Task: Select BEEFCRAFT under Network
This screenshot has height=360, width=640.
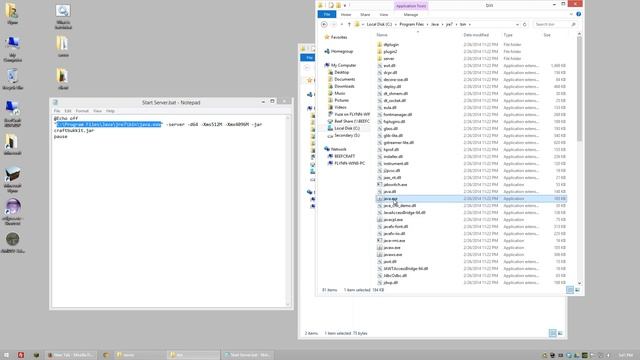Action: pos(344,156)
